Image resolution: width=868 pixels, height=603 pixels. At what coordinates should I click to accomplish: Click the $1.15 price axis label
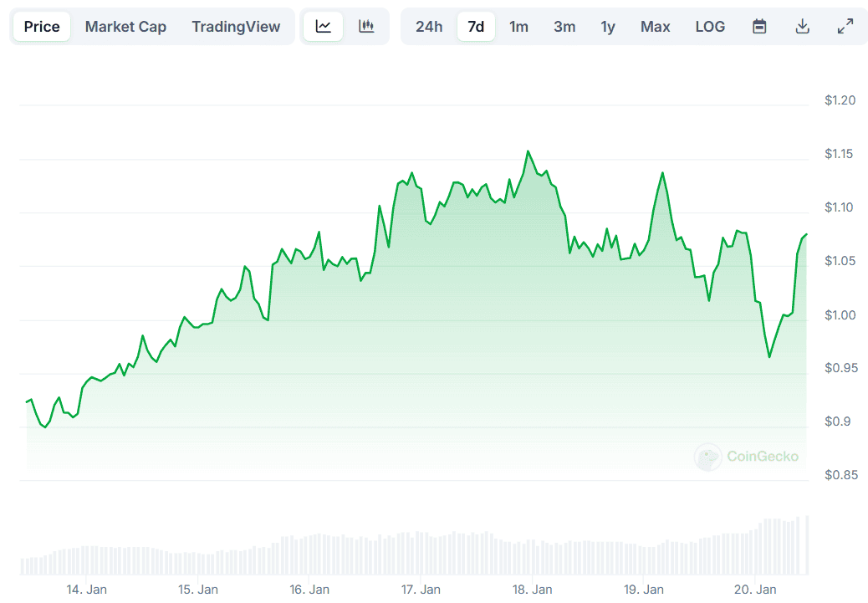pos(839,154)
